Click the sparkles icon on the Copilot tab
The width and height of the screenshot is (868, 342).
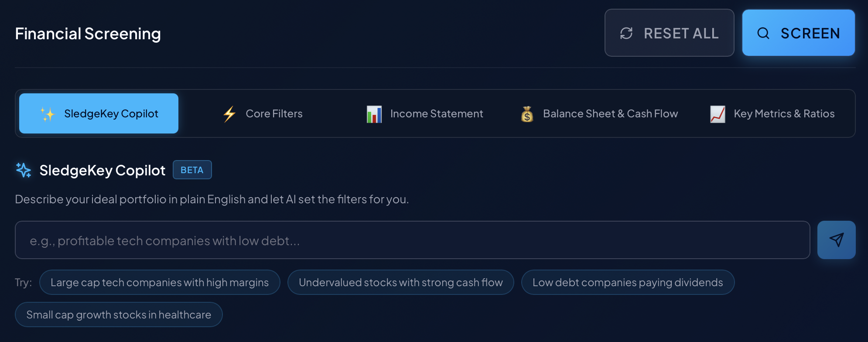click(x=48, y=114)
